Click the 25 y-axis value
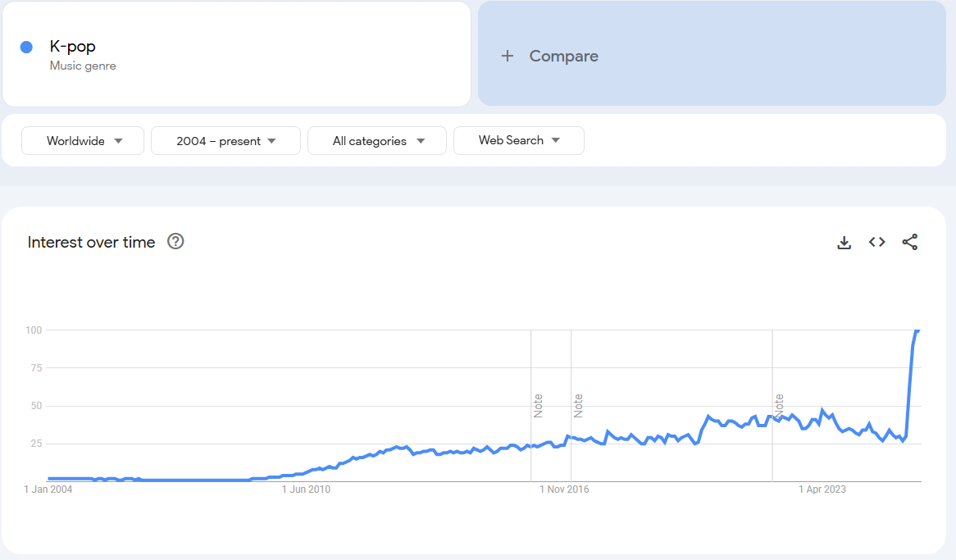Viewport: 956px width, 560px height. (36, 444)
